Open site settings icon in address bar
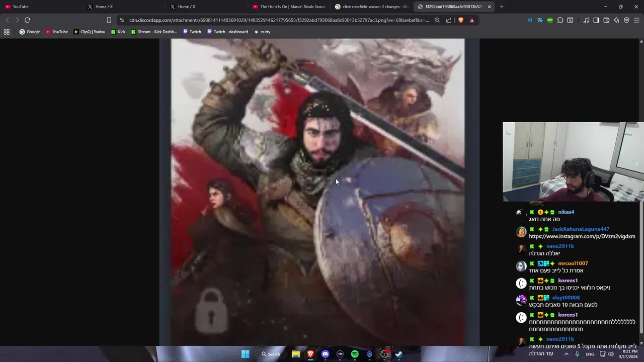The image size is (644, 362). 122,20
